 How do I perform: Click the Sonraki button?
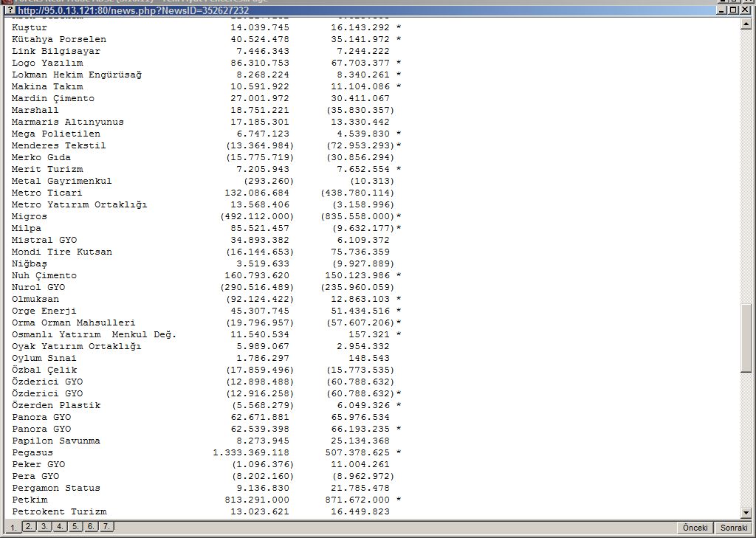tap(733, 528)
